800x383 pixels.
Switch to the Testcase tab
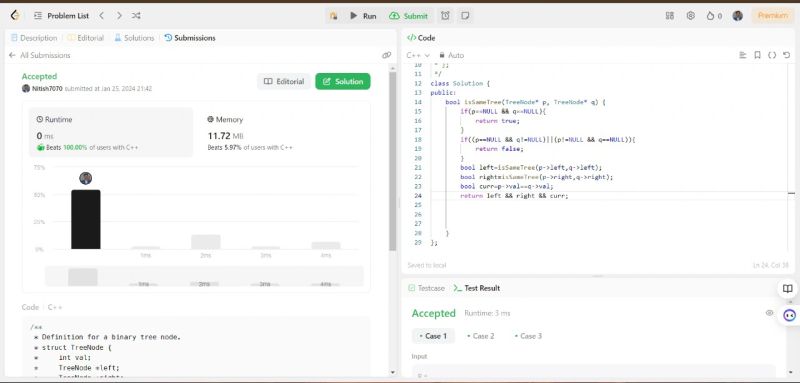pyautogui.click(x=427, y=288)
